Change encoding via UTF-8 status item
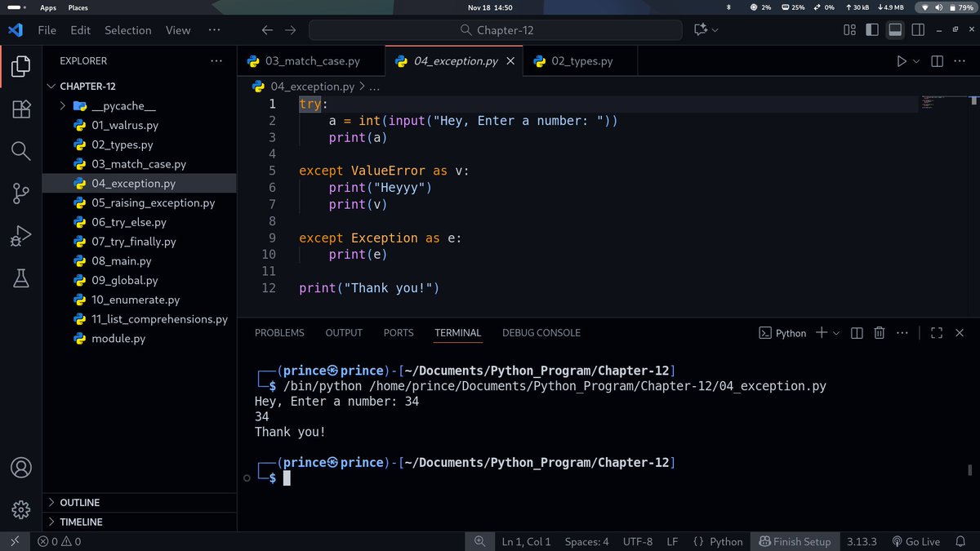The height and width of the screenshot is (551, 980). point(638,541)
